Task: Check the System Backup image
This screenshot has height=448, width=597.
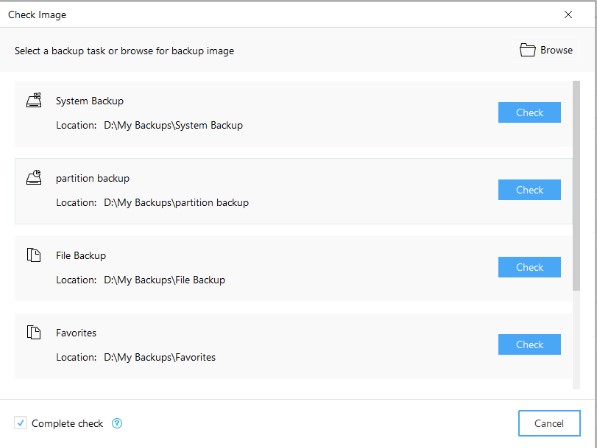Action: point(529,112)
